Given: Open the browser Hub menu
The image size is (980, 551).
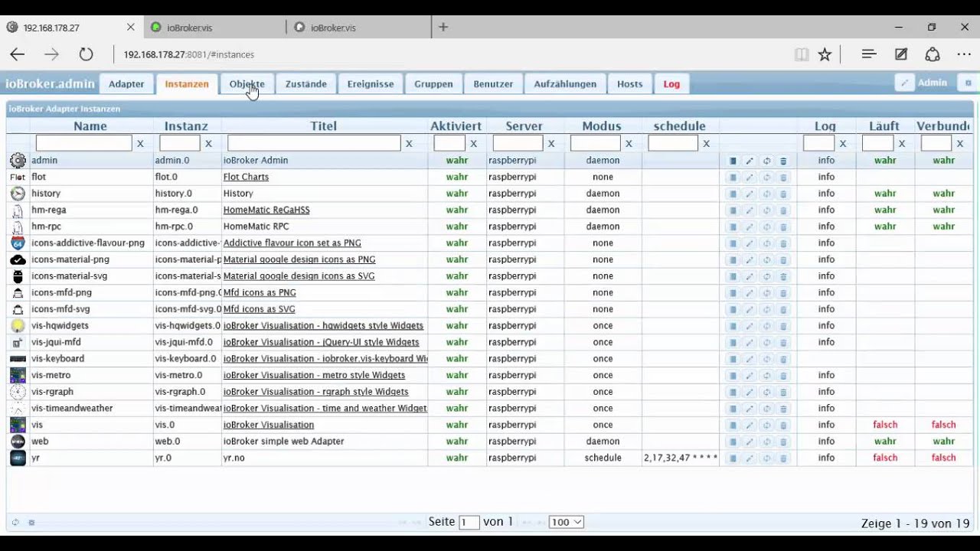Looking at the screenshot, I should coord(869,54).
